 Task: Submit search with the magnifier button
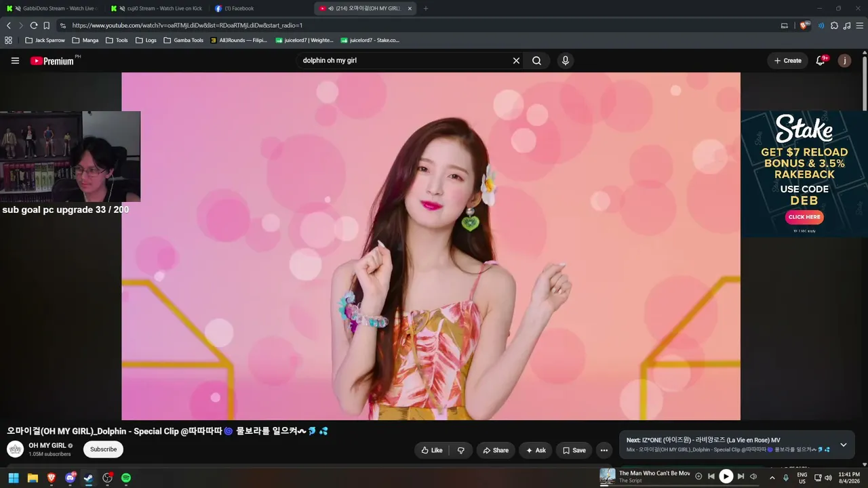coord(536,60)
